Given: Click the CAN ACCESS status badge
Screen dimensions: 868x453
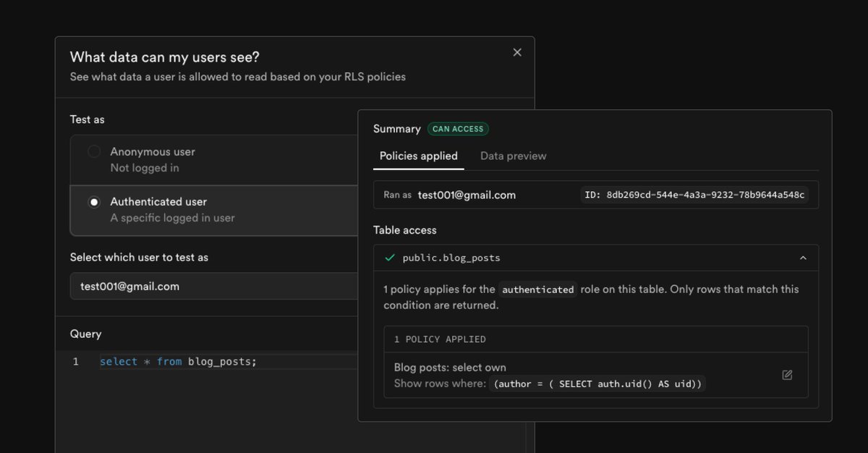Looking at the screenshot, I should (458, 129).
